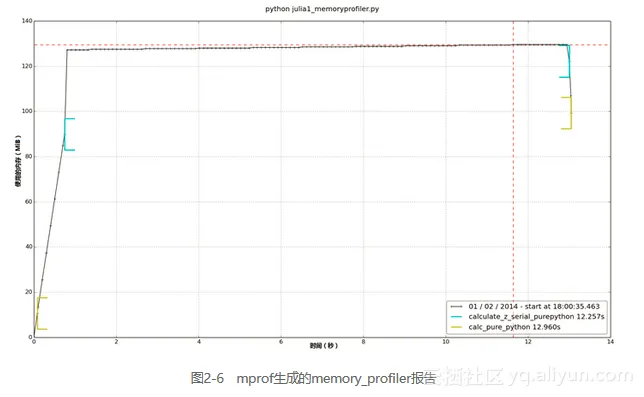
Task: Select the y-axis tick label "140"
Action: coord(27,21)
